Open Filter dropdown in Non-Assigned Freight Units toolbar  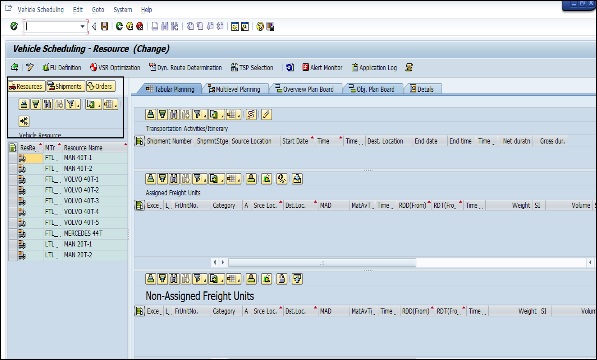pos(200,279)
